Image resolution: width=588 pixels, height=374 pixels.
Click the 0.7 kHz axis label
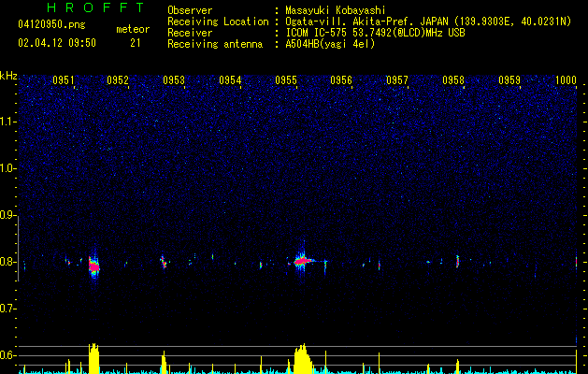[7, 309]
